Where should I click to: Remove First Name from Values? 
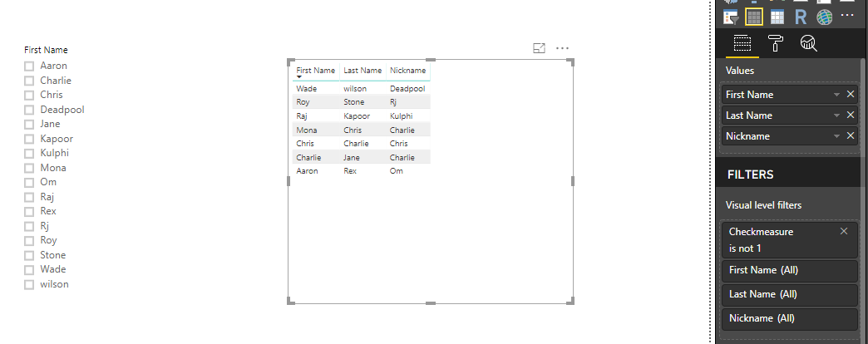click(851, 94)
